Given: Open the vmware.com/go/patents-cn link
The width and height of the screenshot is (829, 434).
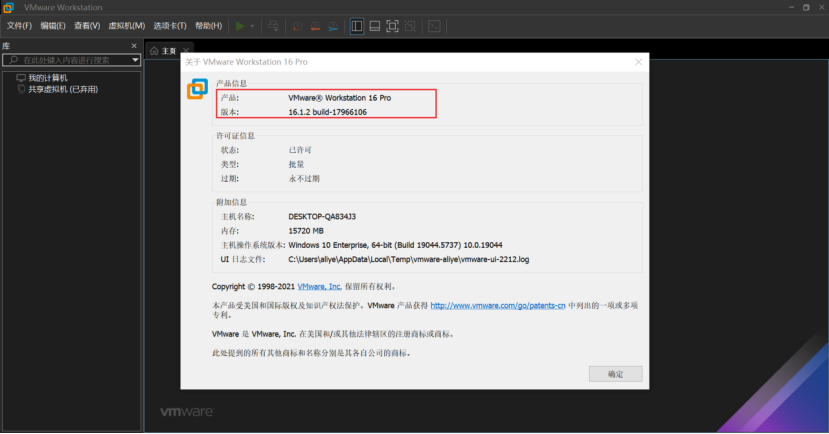Looking at the screenshot, I should click(498, 306).
